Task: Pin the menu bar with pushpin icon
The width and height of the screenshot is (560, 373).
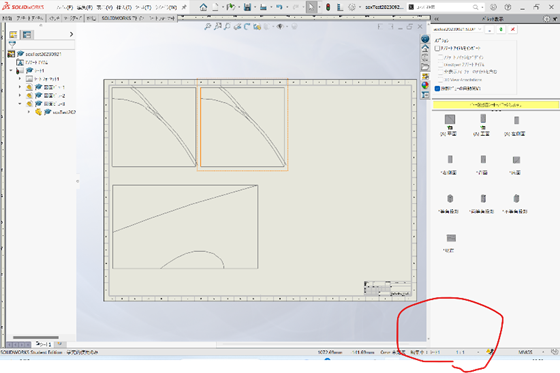Action: click(184, 7)
